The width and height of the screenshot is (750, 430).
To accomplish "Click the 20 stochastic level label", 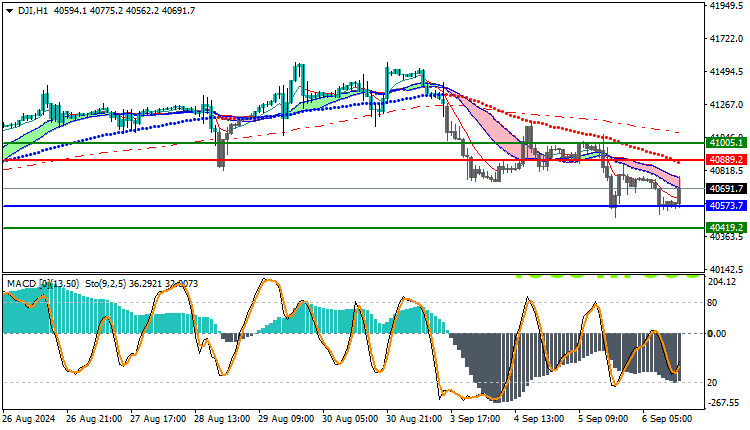I will (x=712, y=383).
